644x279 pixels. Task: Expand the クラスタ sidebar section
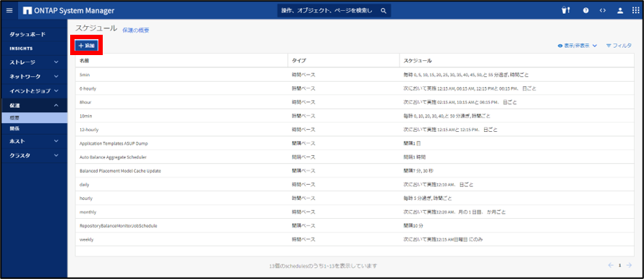click(x=34, y=156)
